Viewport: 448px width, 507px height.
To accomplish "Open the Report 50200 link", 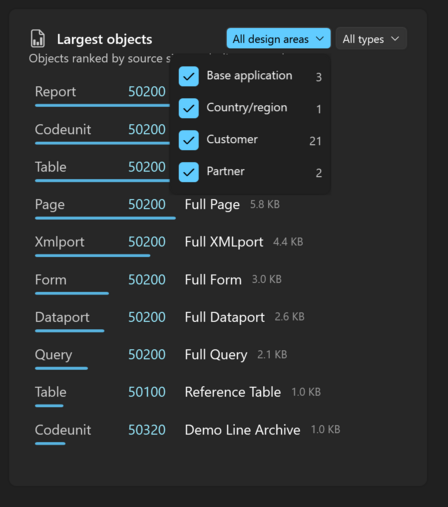I will pos(147,91).
